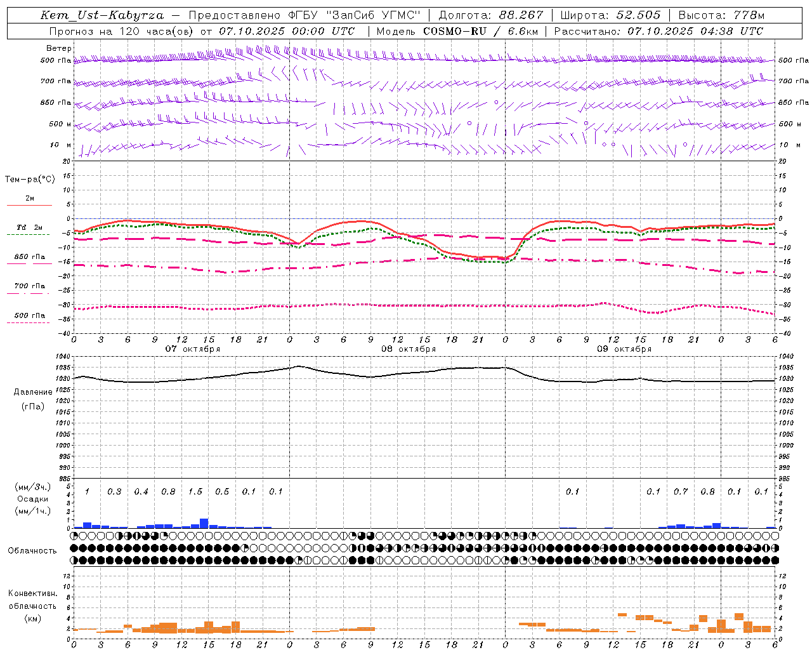Click the Облачность cloudiness label

tap(32, 551)
